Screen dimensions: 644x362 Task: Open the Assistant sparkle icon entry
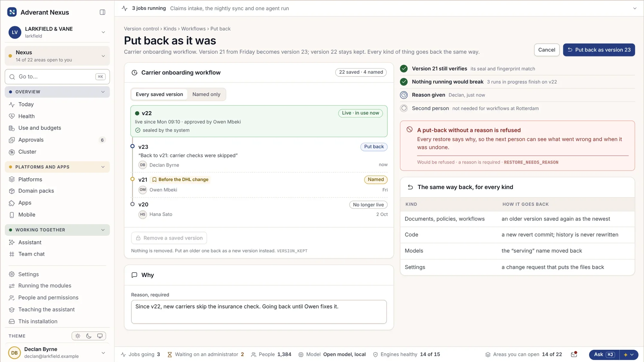[12, 243]
